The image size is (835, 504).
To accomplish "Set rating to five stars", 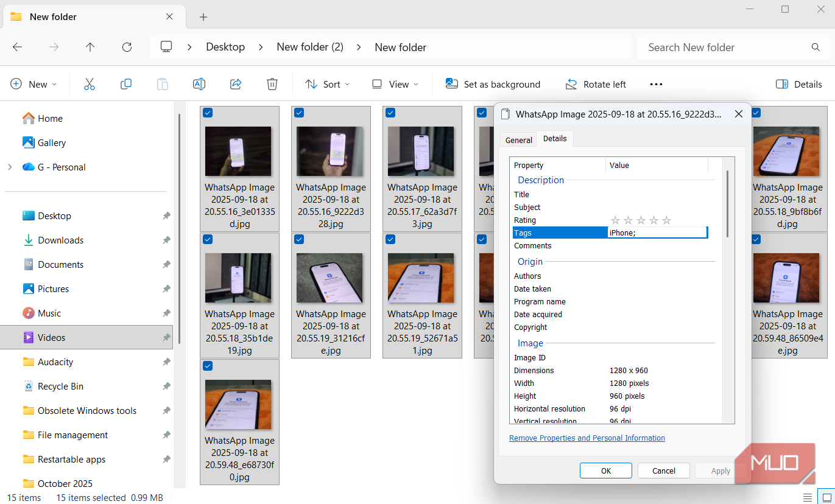I will coord(667,220).
